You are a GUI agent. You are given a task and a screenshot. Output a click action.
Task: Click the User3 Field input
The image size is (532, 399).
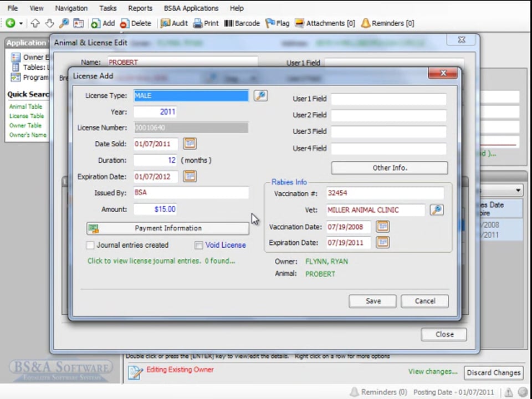(x=389, y=132)
